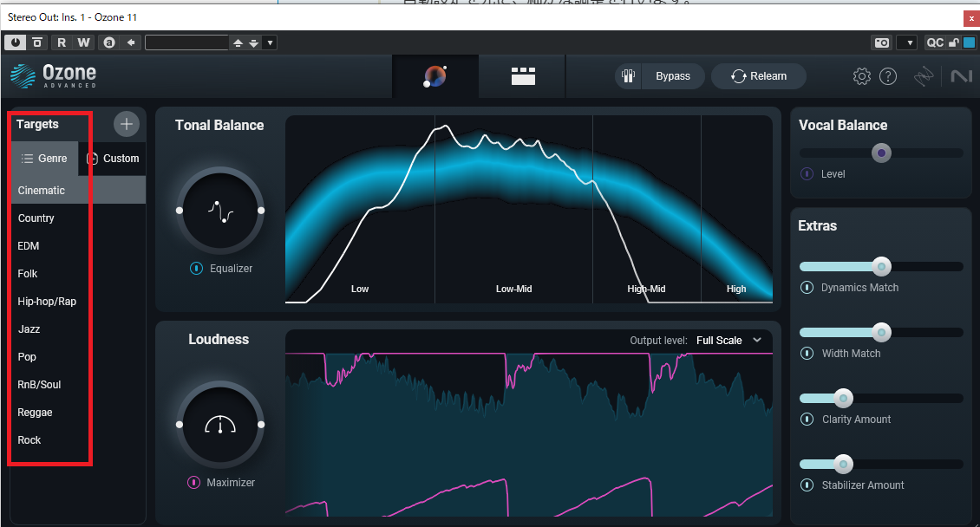Click the Native Instruments logo icon
Viewport: 980px width, 527px height.
click(x=961, y=76)
